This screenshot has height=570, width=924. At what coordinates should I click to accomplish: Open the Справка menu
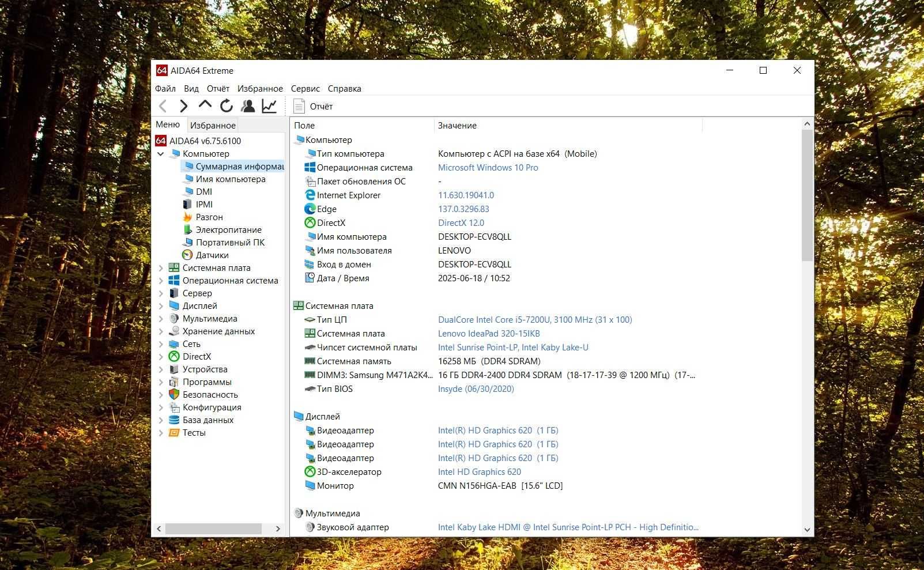coord(345,89)
